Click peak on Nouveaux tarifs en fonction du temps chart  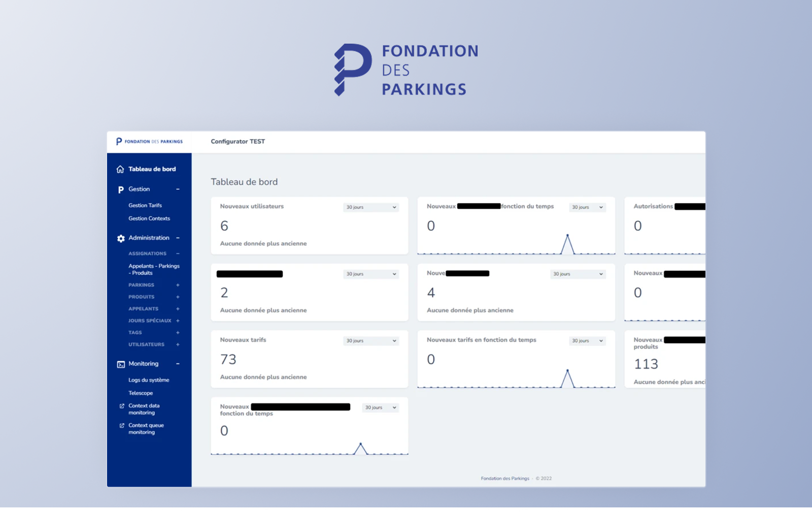(x=567, y=371)
